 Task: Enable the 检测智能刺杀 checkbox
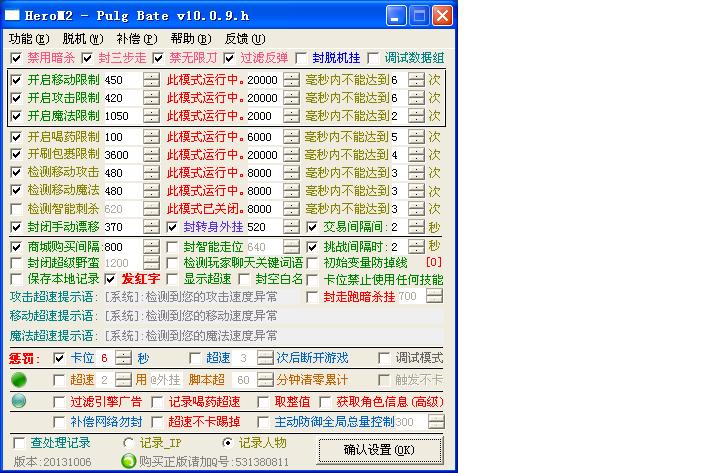pyautogui.click(x=16, y=209)
